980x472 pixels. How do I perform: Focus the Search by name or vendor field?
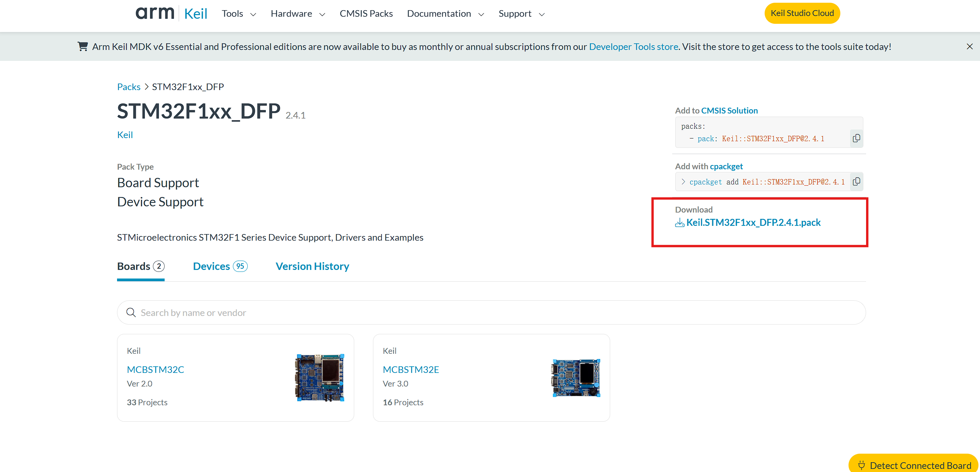(x=491, y=312)
